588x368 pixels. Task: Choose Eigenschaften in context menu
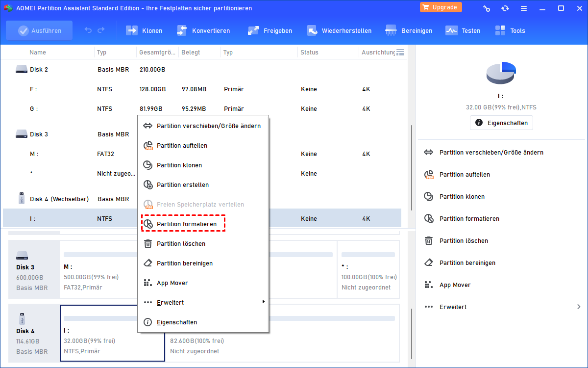(x=203, y=322)
